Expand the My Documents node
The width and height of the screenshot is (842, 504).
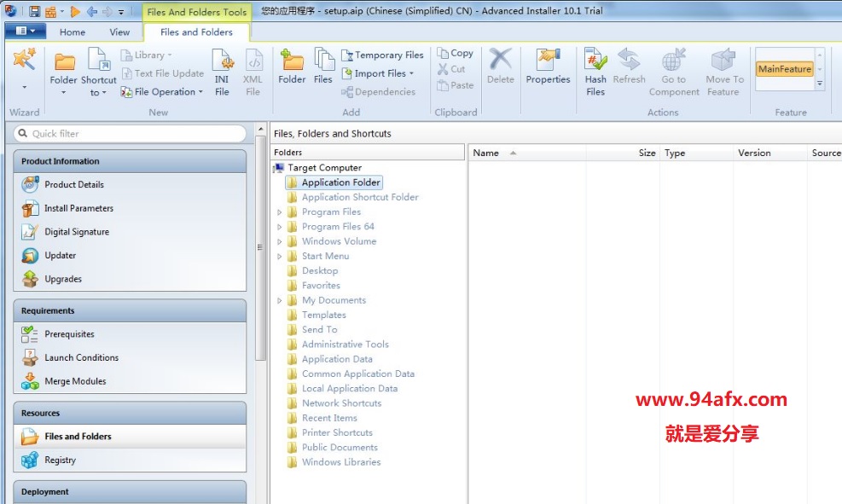pos(279,300)
